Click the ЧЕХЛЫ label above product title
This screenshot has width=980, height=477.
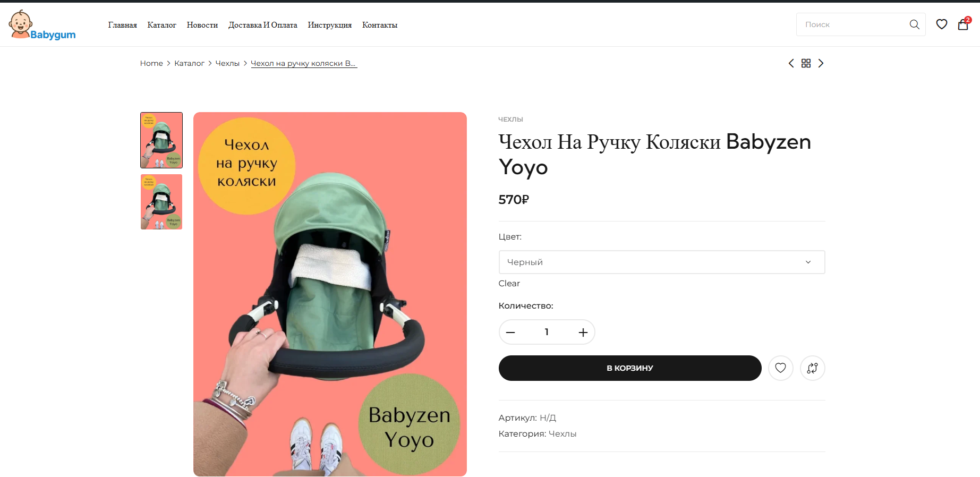tap(511, 120)
